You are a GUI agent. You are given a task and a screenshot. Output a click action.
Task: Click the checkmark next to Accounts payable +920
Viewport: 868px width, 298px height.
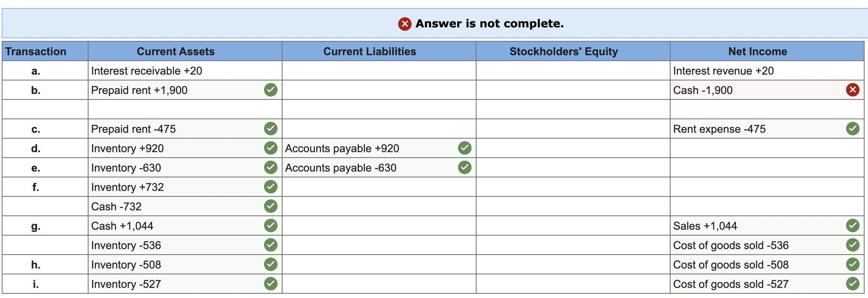[x=464, y=148]
